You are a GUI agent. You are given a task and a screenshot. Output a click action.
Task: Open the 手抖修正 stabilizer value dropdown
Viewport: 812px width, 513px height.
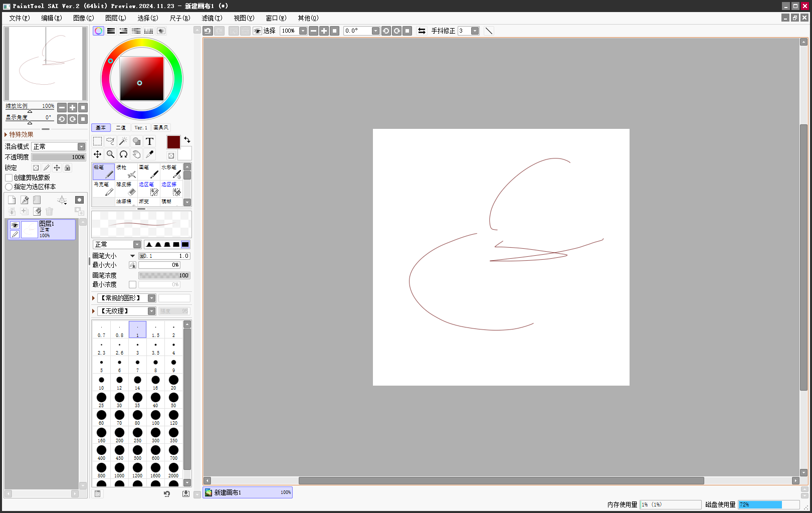coord(475,31)
